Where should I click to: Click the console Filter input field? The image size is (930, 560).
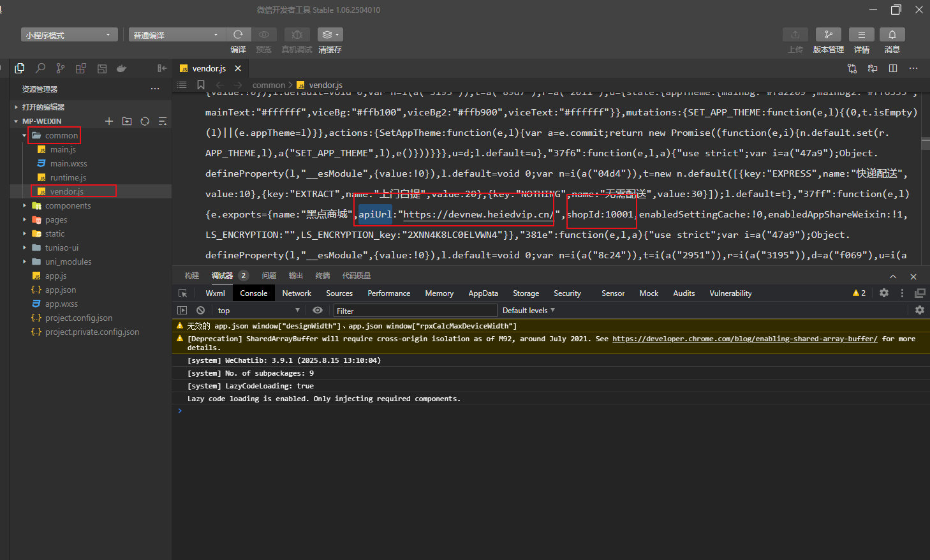click(415, 311)
